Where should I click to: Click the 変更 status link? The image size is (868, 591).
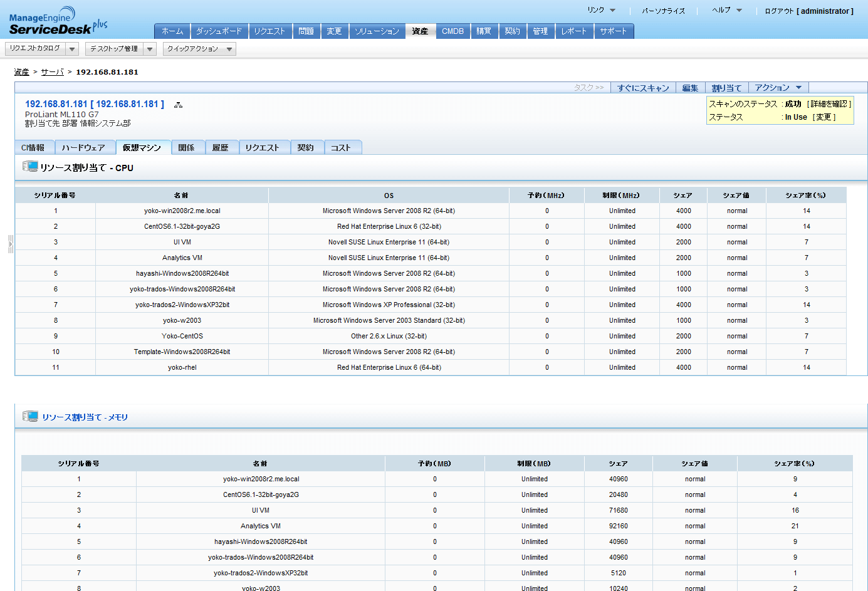[824, 117]
